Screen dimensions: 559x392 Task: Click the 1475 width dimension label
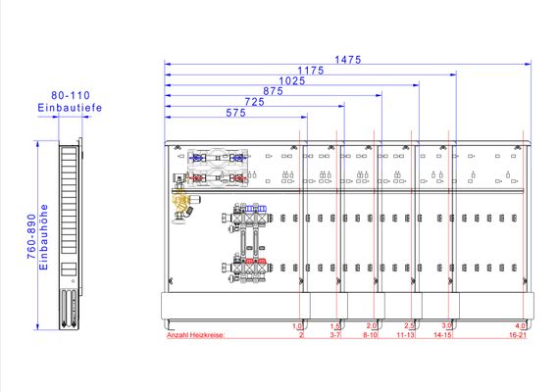[348, 60]
